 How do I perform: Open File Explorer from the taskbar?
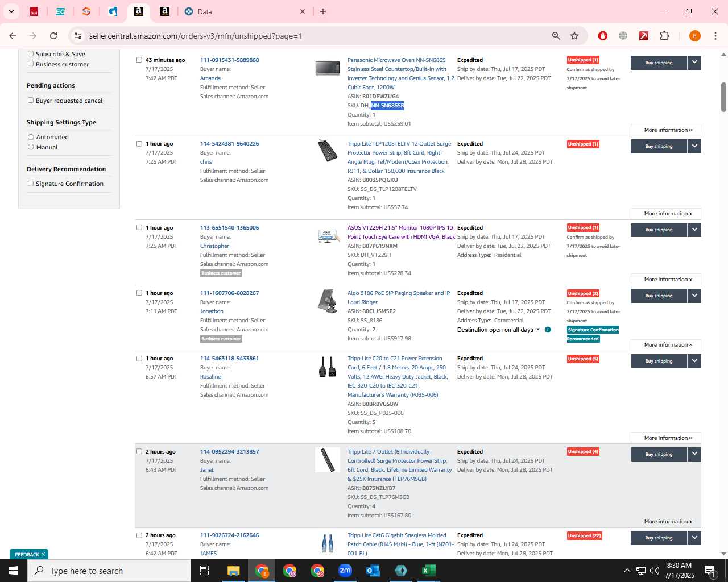[233, 571]
